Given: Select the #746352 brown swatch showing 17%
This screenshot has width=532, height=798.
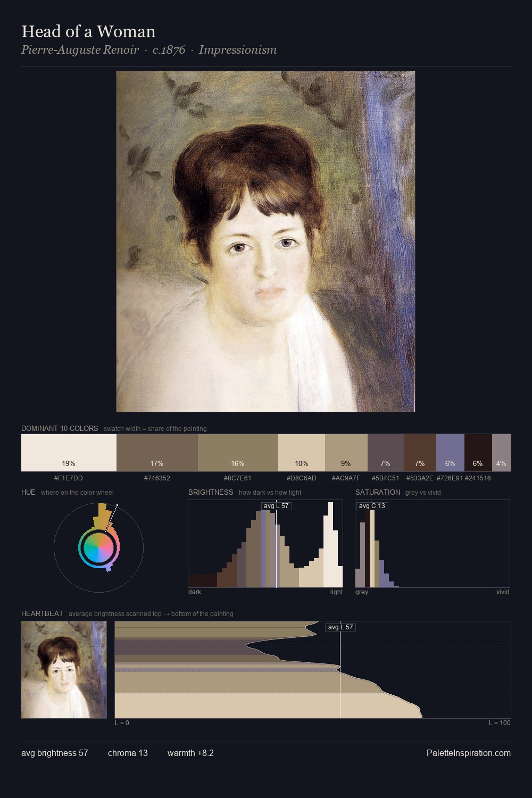Looking at the screenshot, I should pos(157,453).
